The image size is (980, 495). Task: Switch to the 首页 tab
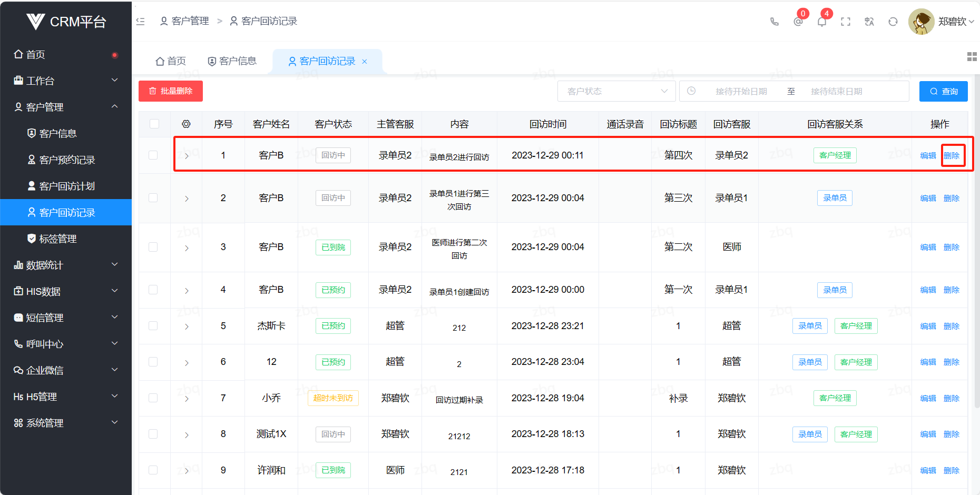point(171,61)
